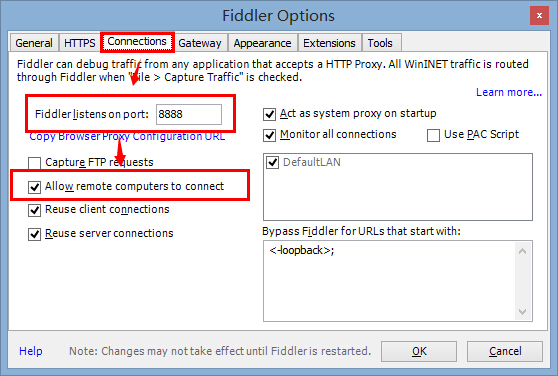Open the Gateway tab
The height and width of the screenshot is (376, 558).
pos(200,43)
